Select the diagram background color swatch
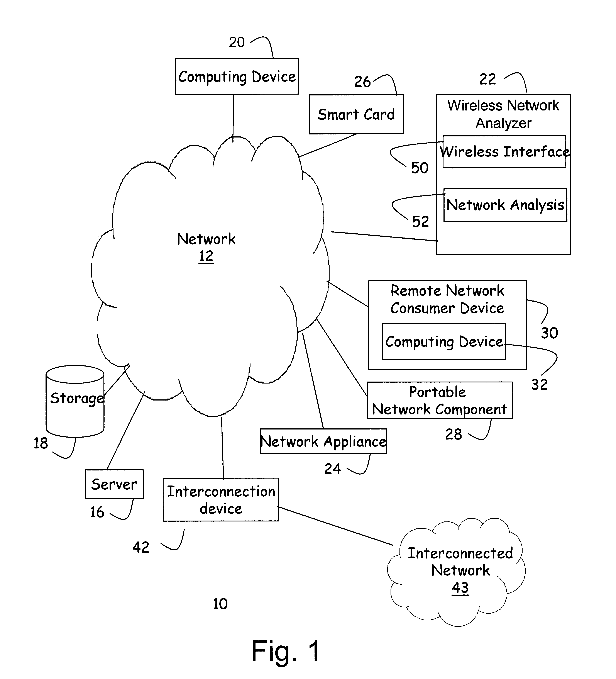Screen dimensions: 616x679 (308, 339)
